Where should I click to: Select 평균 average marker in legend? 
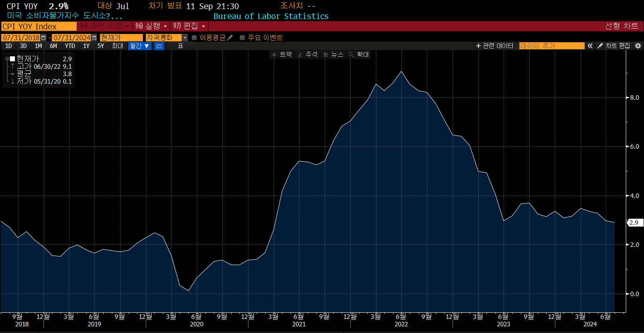[x=13, y=74]
